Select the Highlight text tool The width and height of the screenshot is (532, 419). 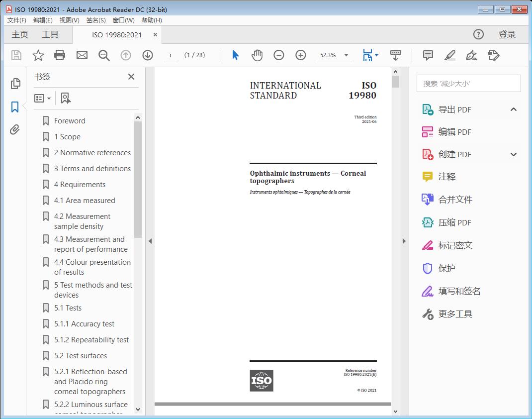pos(449,55)
